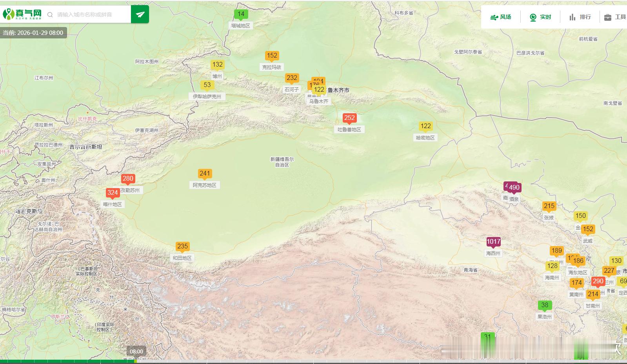This screenshot has width=627, height=364.
Task: Open the 工具 tools menu
Action: [x=615, y=17]
